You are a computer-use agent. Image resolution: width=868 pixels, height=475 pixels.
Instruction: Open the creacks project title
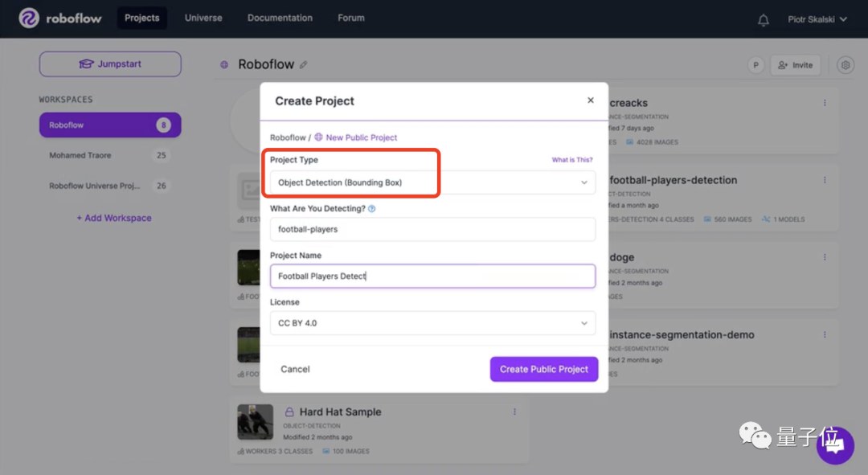(628, 103)
